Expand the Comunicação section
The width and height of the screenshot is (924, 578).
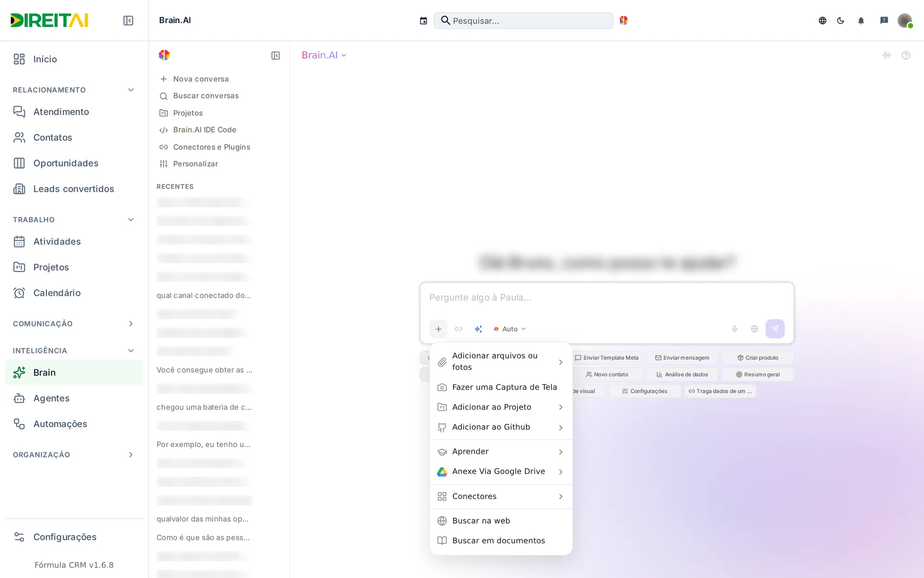(x=131, y=324)
